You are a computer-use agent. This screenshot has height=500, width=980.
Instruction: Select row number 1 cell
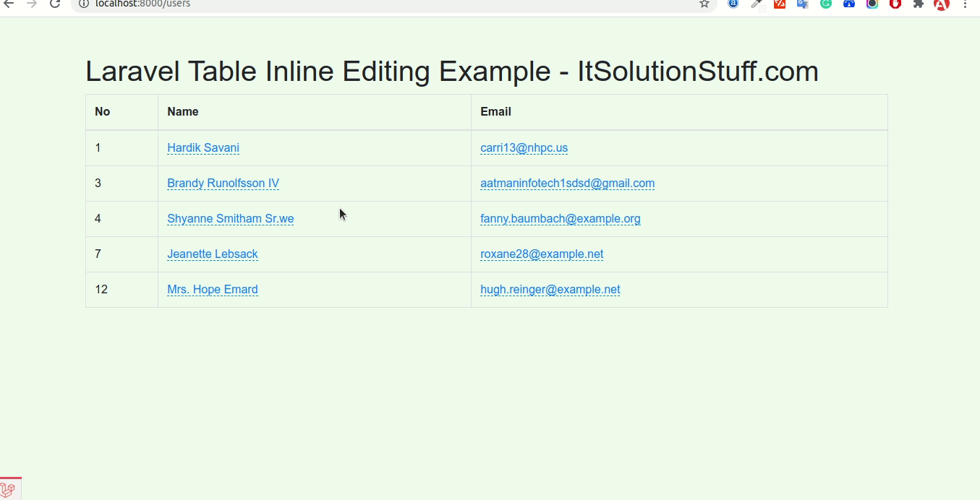[122, 148]
